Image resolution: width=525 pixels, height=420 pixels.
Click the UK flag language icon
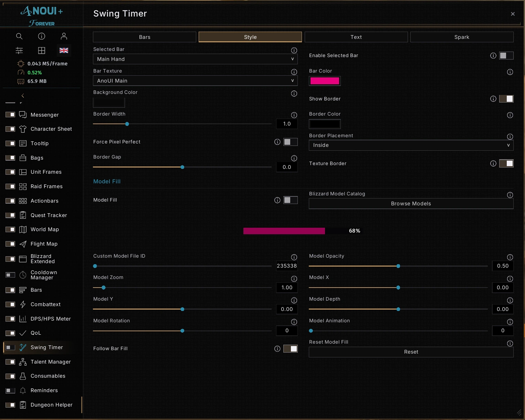[64, 51]
